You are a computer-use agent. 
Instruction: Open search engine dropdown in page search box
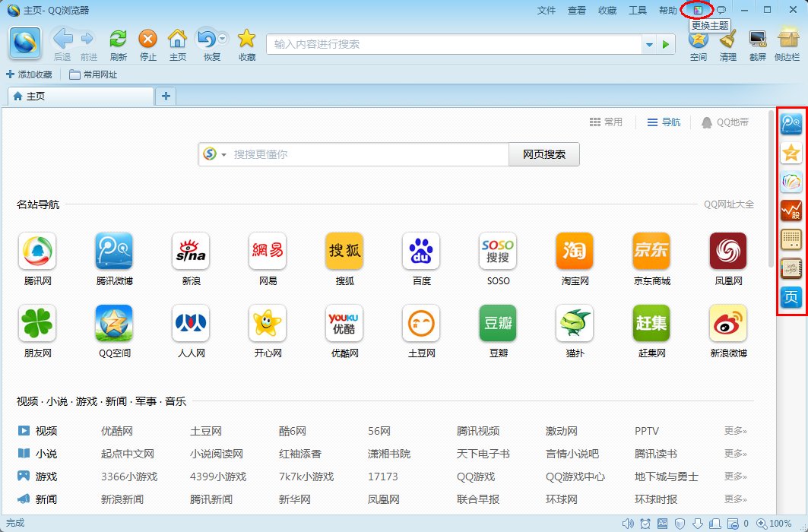(x=223, y=154)
